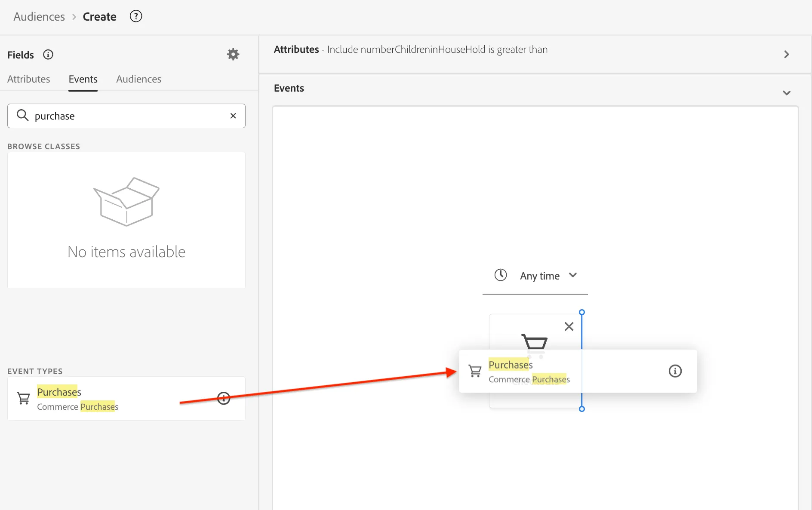Show info for Purchases event type
The width and height of the screenshot is (812, 510).
[x=224, y=398]
